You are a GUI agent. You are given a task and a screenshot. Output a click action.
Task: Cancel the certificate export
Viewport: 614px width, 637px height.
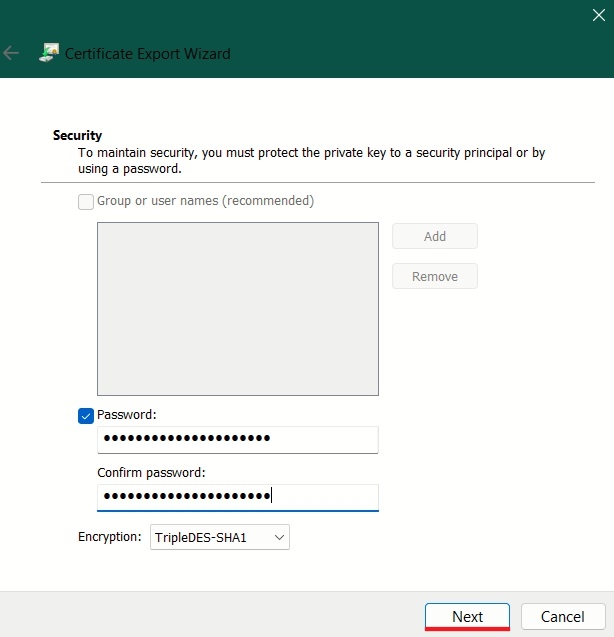563,616
